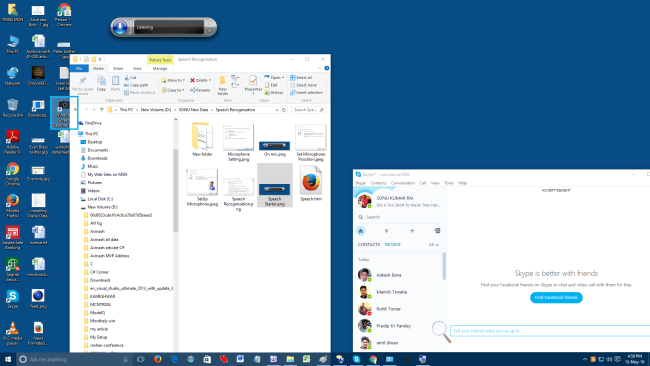
Task: Create a New folder from ribbon
Action: coord(223,85)
